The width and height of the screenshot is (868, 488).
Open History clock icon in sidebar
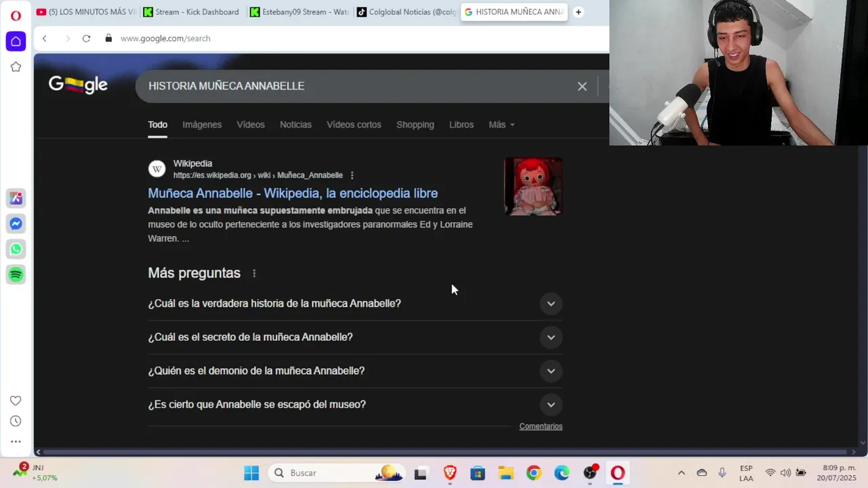click(16, 421)
